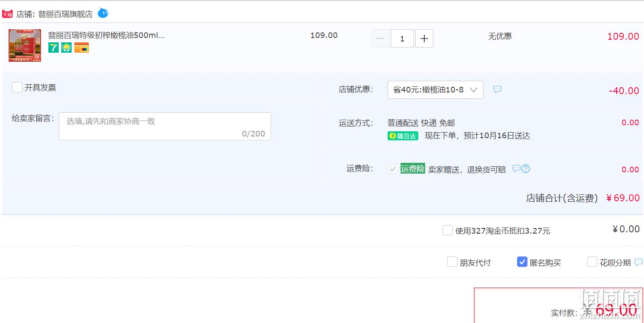Click the 店铺合计(含运费) subtotal label
Screen dimensions: 644x323
pyautogui.click(x=562, y=198)
